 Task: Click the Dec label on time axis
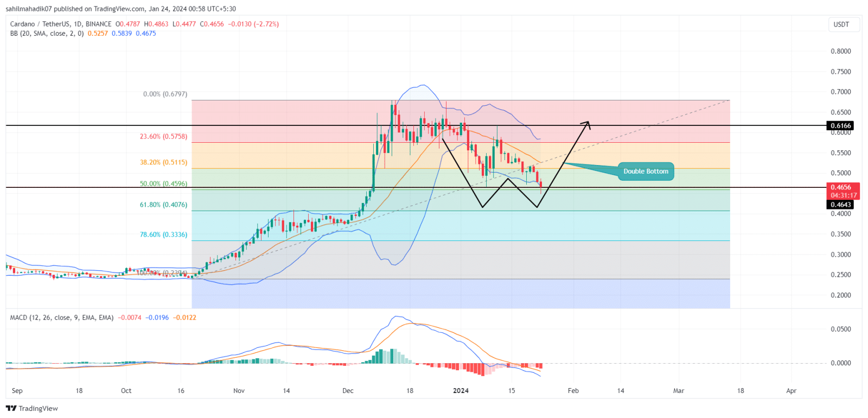348,390
